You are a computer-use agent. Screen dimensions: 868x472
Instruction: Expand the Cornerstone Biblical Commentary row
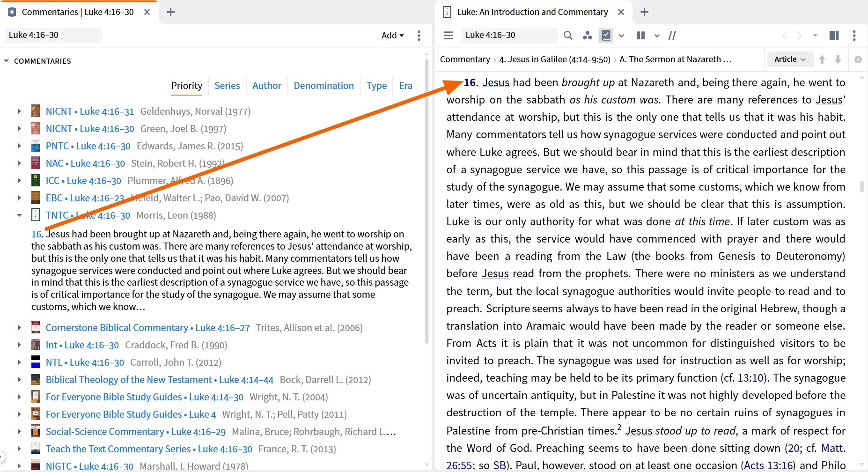pyautogui.click(x=19, y=328)
